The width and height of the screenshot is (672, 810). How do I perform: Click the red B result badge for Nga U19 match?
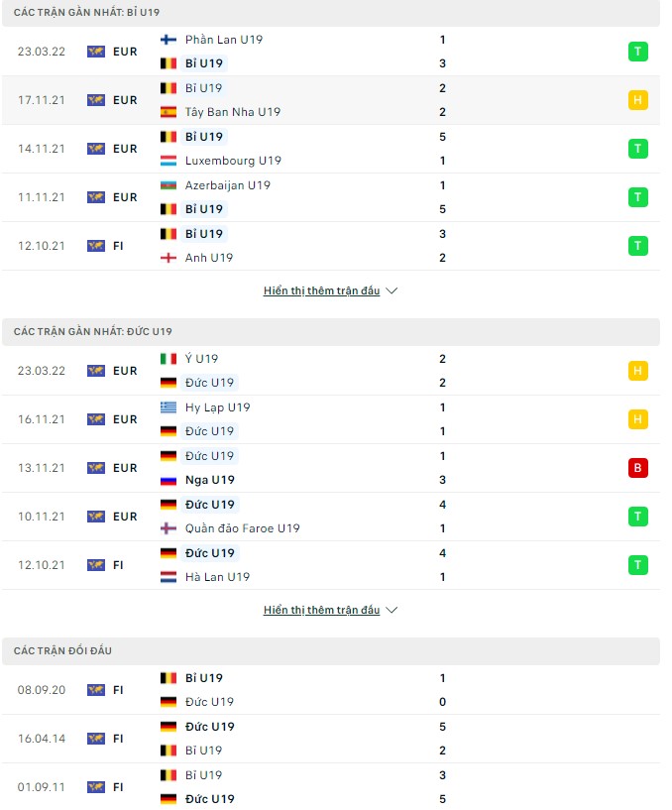click(x=638, y=468)
